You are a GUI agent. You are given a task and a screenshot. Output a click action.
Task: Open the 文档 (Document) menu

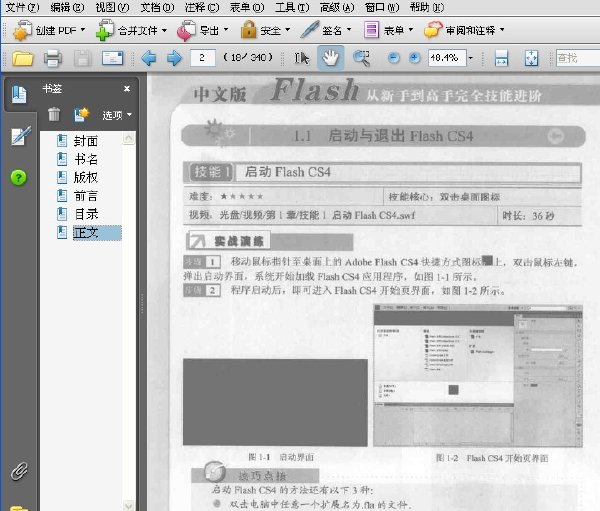pos(157,7)
